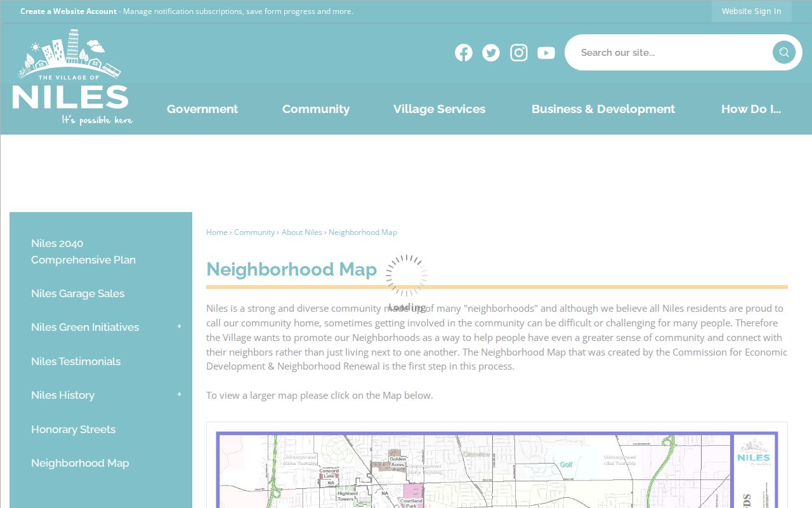Open the Business & Development menu
The image size is (812, 508).
tap(603, 109)
